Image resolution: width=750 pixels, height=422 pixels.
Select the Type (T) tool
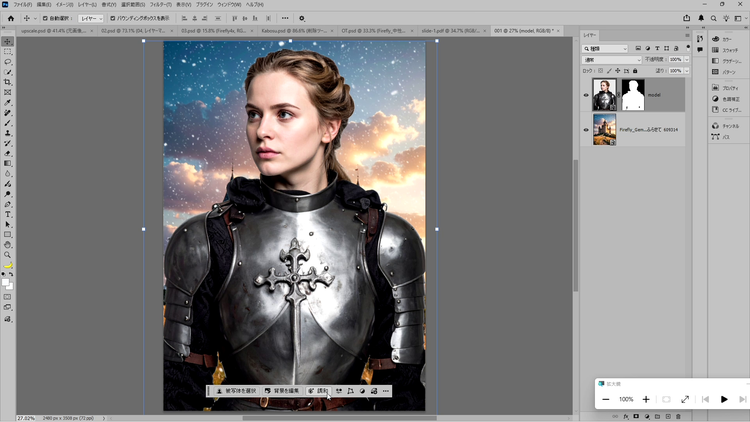(x=8, y=214)
